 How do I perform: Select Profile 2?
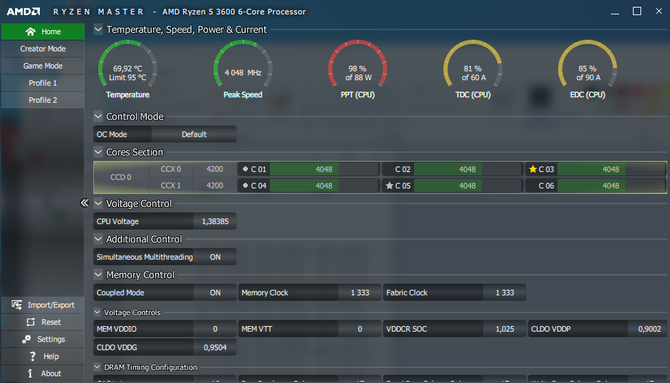(43, 100)
